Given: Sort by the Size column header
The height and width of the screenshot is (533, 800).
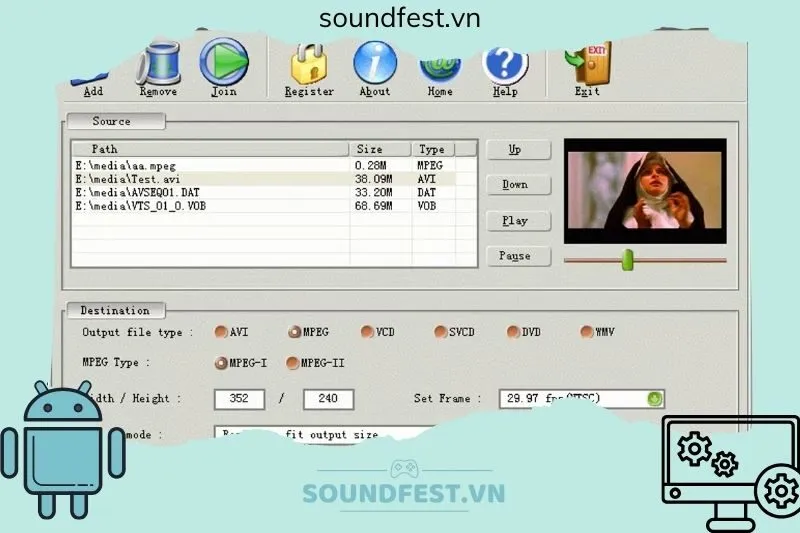Looking at the screenshot, I should coord(380,149).
